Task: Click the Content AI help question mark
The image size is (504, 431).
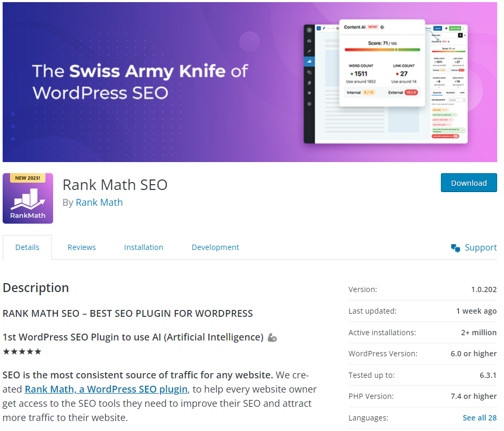Action: point(382,27)
